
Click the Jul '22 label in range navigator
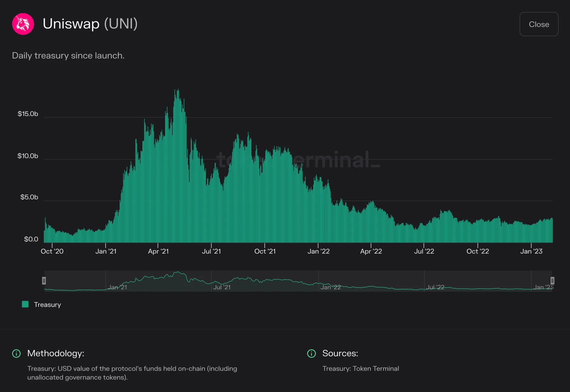click(435, 287)
